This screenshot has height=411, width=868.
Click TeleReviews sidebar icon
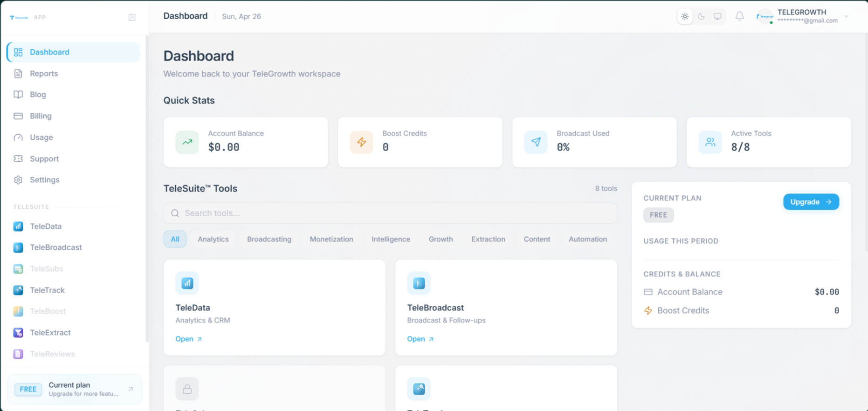(x=18, y=354)
